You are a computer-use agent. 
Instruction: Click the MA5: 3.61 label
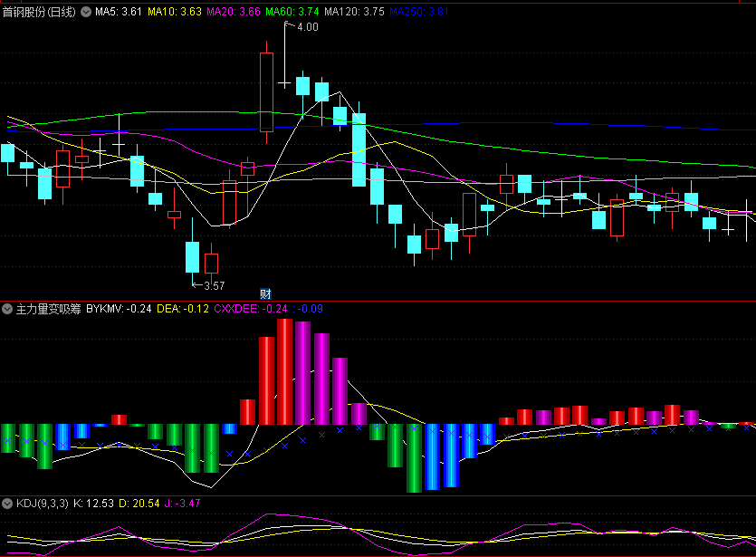click(x=119, y=12)
